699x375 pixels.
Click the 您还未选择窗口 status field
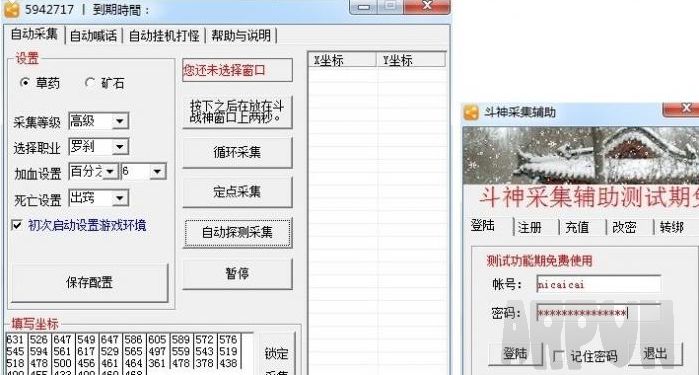237,70
